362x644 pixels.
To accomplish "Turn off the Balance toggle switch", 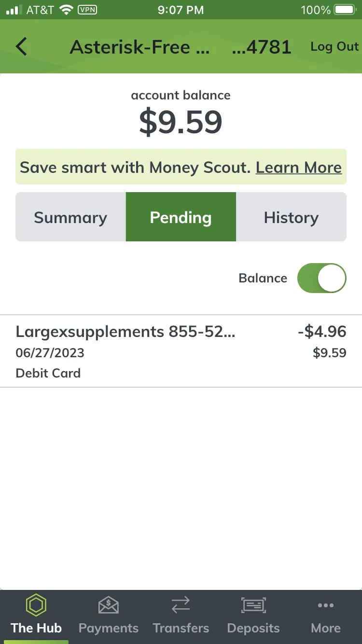I will pos(322,278).
